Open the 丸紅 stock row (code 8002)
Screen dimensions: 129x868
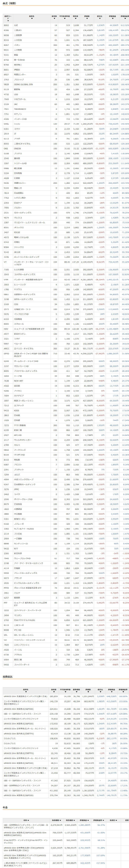pos(16,25)
